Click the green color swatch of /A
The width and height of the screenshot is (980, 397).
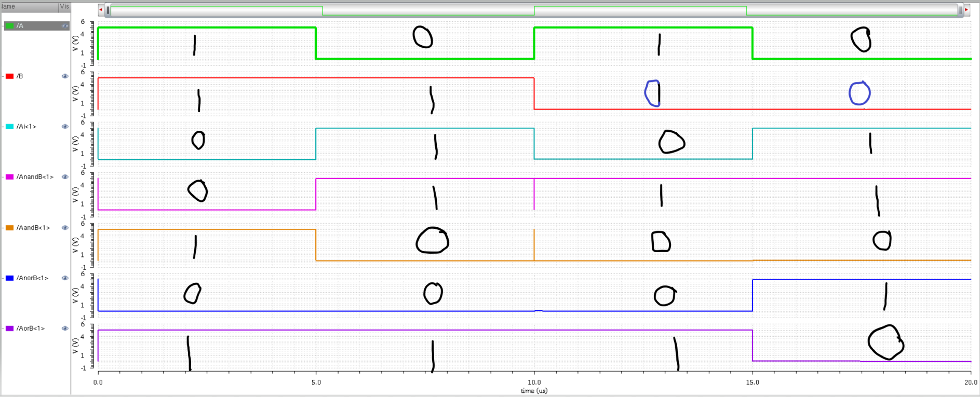tap(9, 26)
